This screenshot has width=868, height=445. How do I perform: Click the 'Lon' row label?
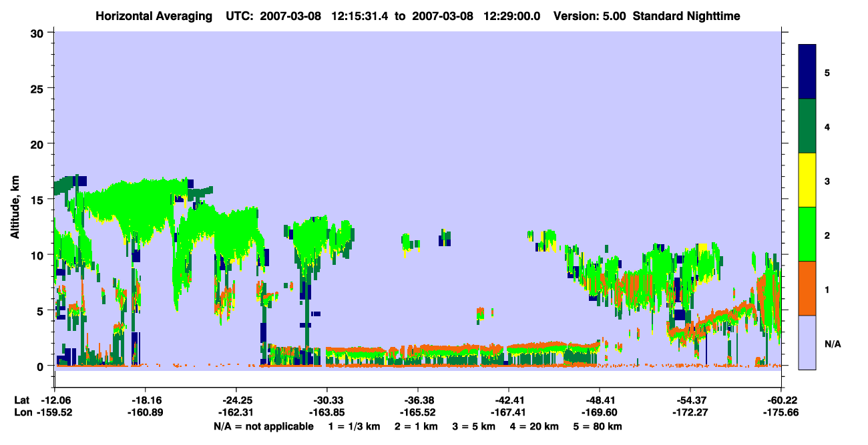(x=22, y=412)
